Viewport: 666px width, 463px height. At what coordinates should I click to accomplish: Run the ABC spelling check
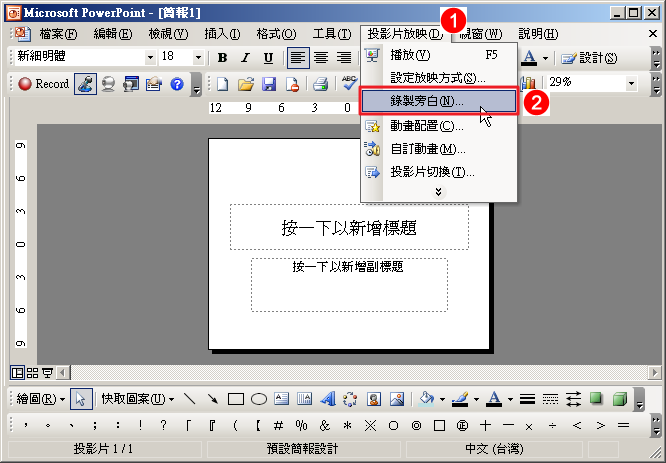349,83
